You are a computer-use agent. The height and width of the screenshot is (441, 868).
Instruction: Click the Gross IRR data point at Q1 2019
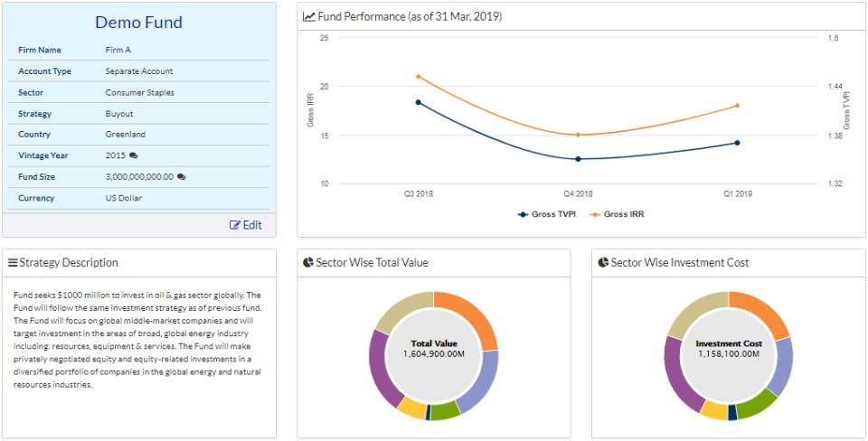coord(737,106)
